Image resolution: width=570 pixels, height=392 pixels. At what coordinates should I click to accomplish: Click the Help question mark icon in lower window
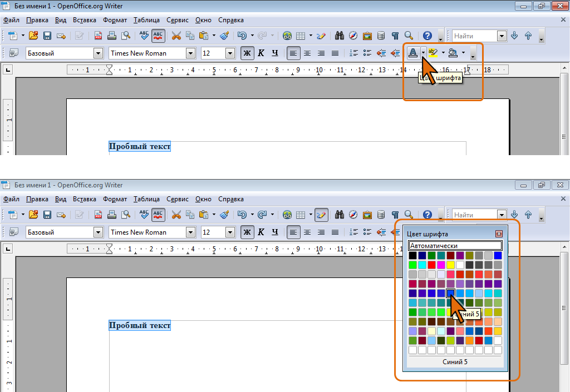click(x=427, y=215)
